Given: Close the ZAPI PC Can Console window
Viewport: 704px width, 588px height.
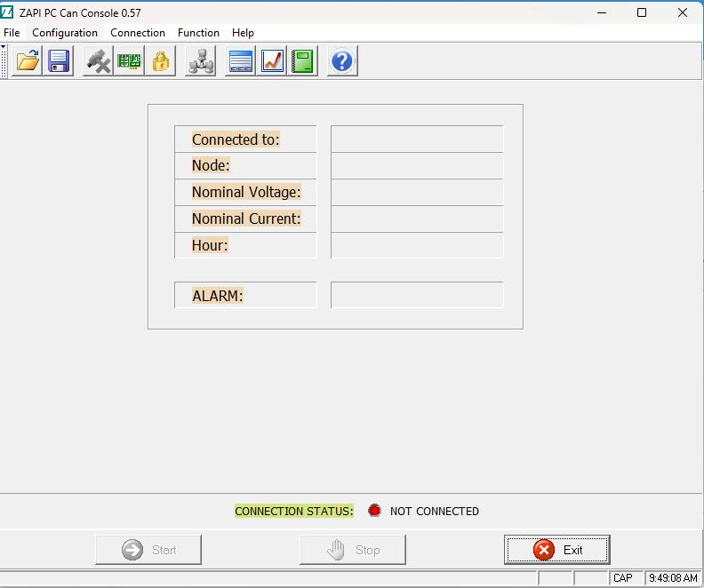Looking at the screenshot, I should point(683,12).
